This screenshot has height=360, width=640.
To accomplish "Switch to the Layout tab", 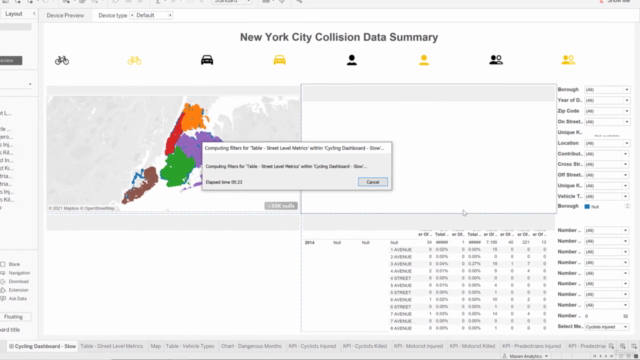I will [x=14, y=13].
